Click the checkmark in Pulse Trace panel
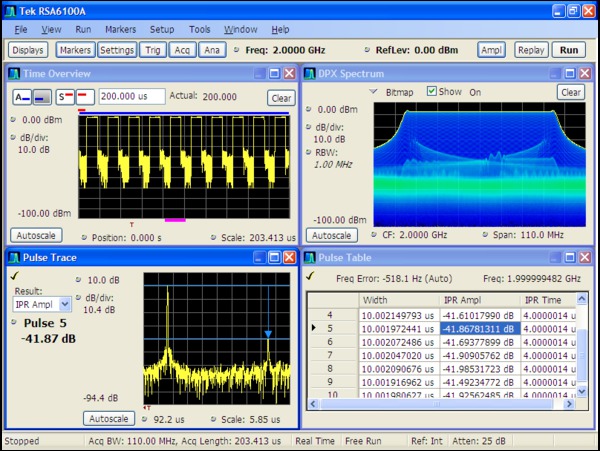This screenshot has height=451, width=600. click(12, 276)
